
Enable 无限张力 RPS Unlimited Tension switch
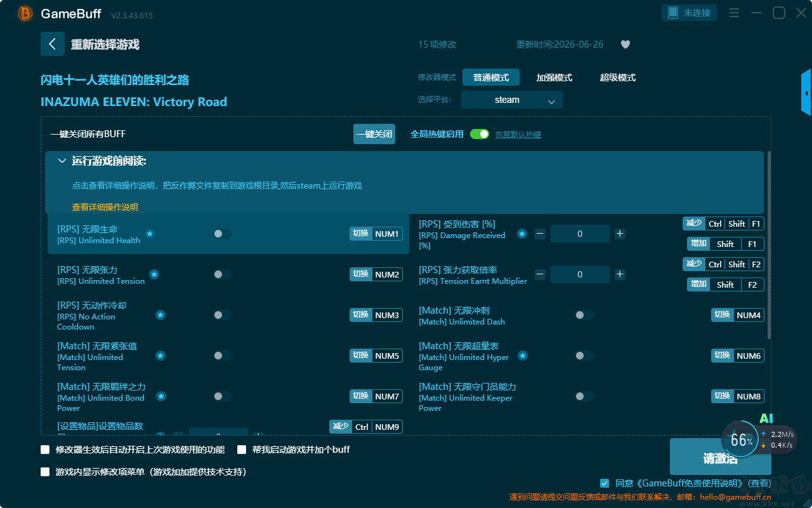223,274
